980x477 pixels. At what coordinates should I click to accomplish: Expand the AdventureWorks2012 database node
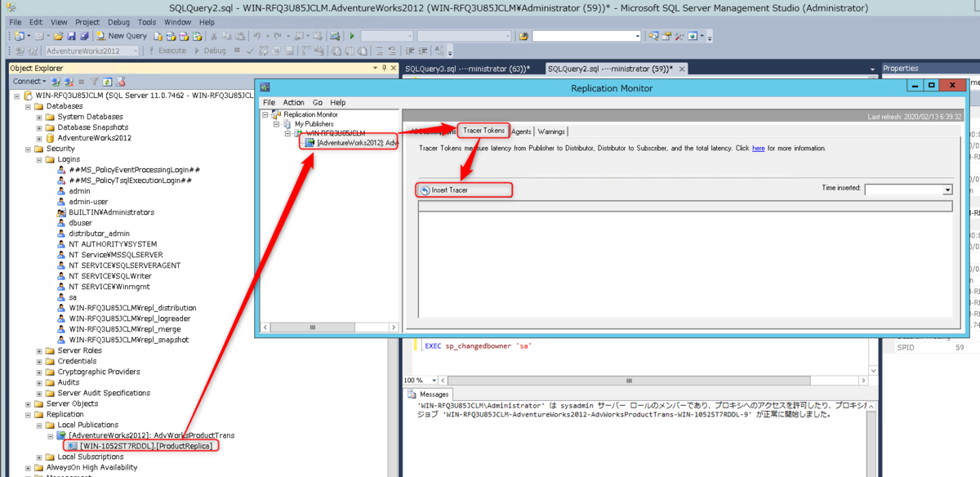pos(39,138)
